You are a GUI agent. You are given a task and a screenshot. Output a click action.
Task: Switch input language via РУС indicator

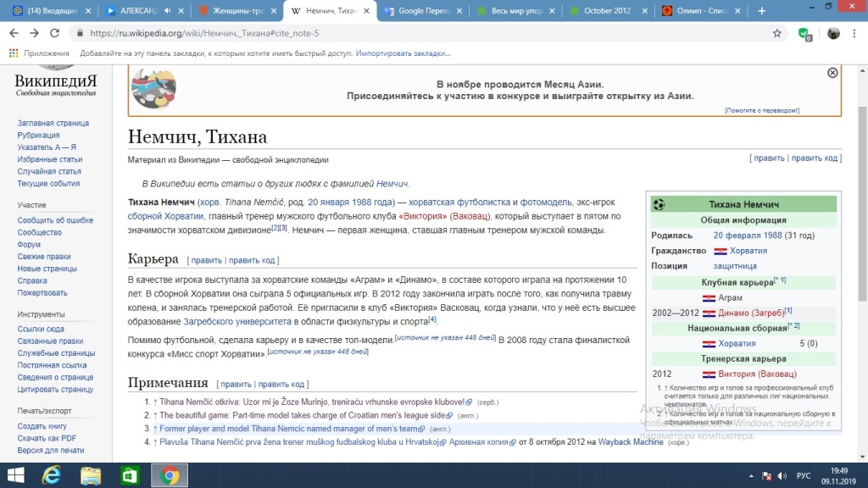coord(804,476)
